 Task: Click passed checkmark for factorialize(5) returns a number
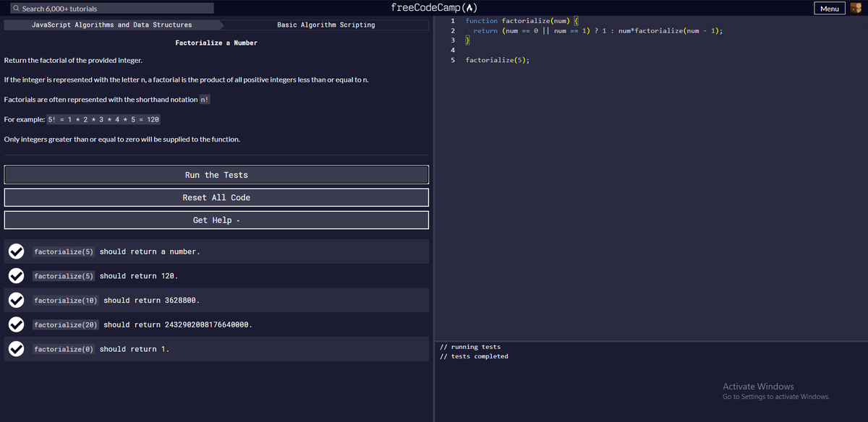click(17, 251)
